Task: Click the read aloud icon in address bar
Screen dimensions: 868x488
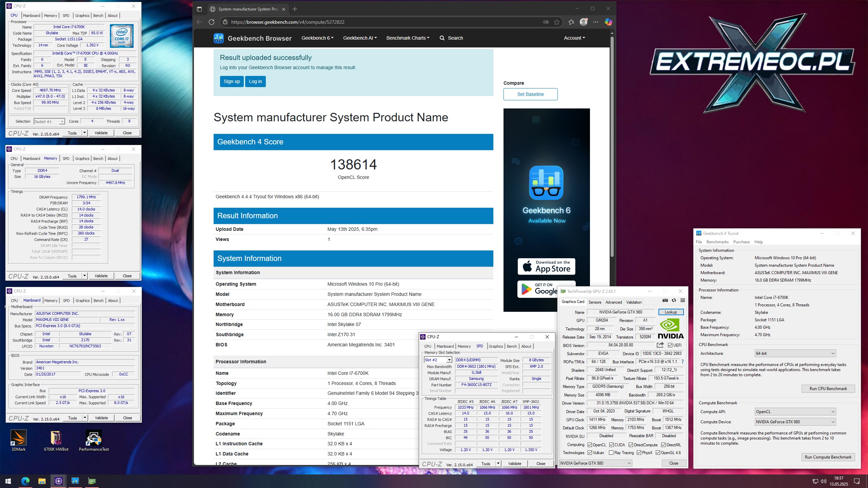Action: (x=546, y=22)
